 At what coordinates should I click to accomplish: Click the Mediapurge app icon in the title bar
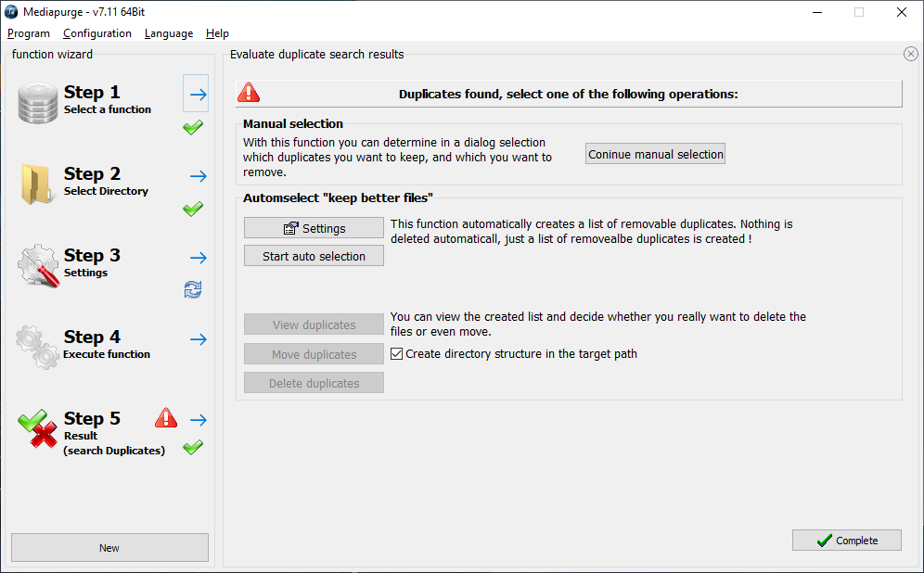click(11, 12)
